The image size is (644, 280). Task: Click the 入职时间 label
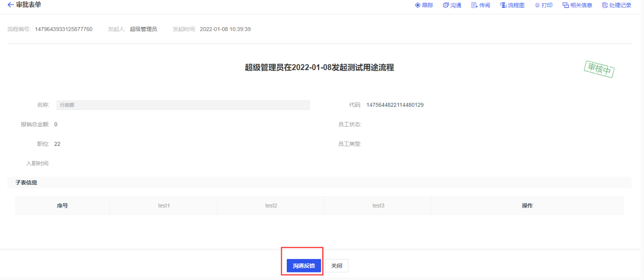(38, 163)
